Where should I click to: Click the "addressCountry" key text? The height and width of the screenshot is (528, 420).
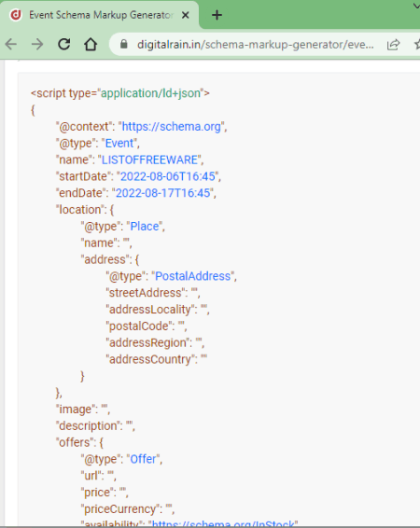click(x=150, y=359)
